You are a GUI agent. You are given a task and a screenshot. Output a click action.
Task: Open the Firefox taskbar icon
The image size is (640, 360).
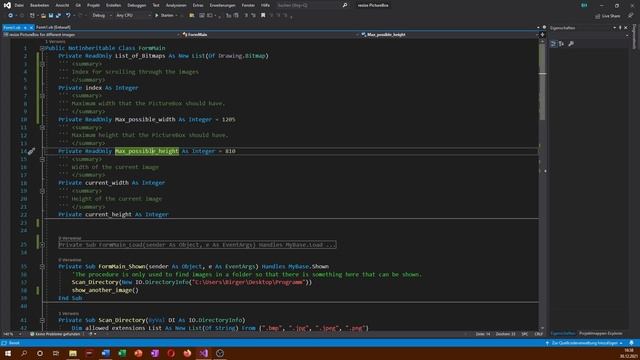click(x=187, y=353)
